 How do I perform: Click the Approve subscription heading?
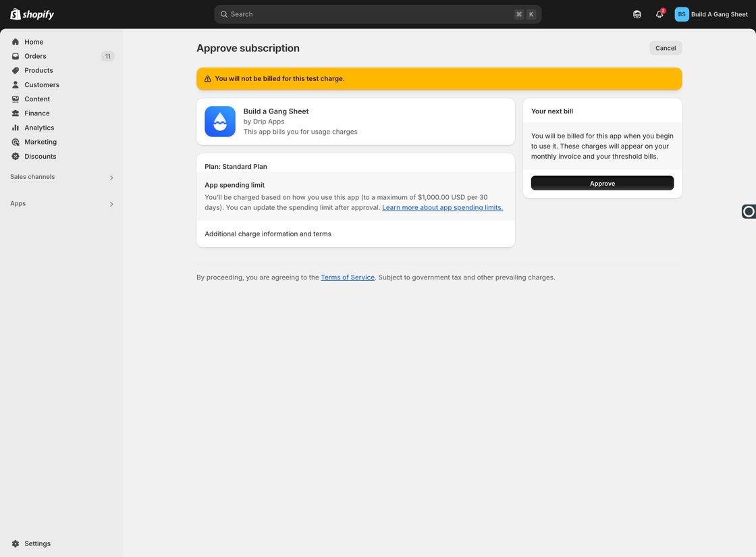coord(248,48)
